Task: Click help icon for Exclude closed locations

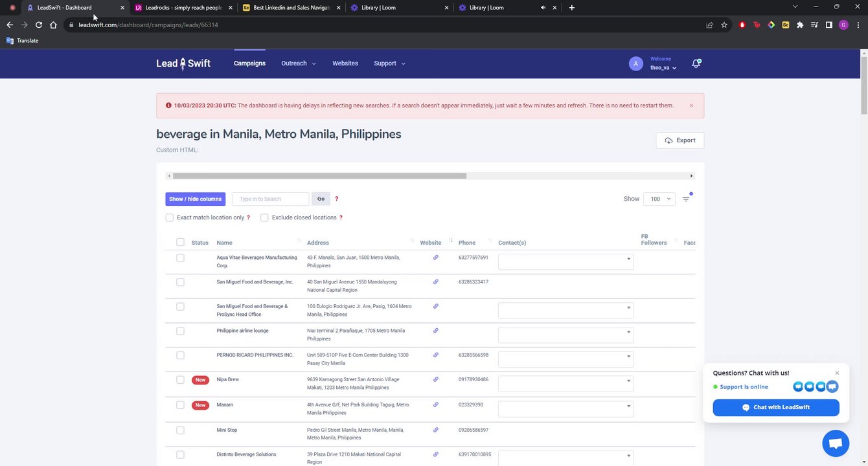Action: point(341,217)
